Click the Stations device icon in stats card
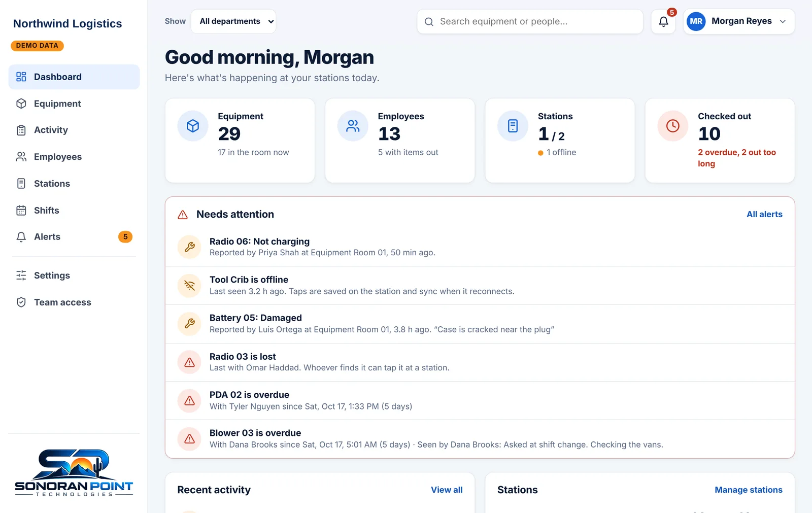 [x=513, y=126]
